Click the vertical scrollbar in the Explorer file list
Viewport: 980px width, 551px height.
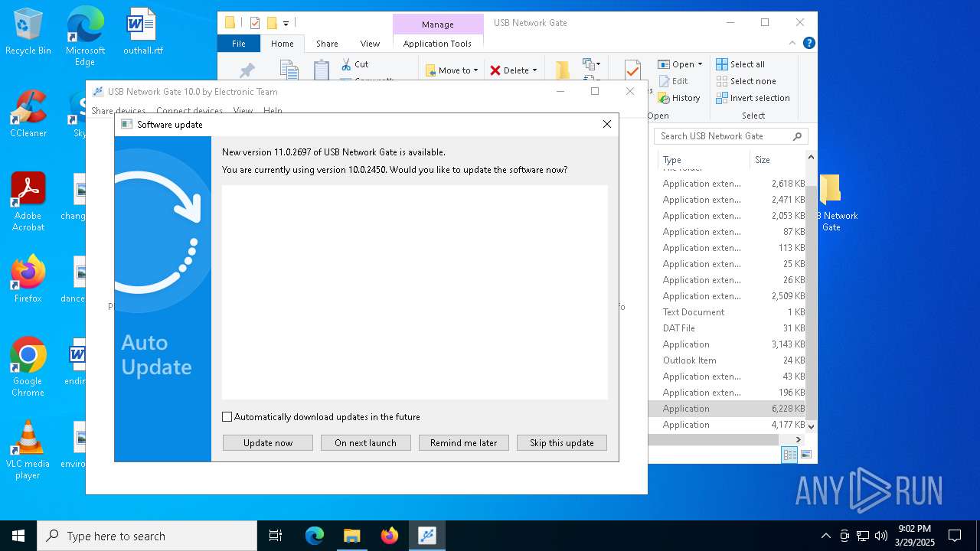coord(812,302)
